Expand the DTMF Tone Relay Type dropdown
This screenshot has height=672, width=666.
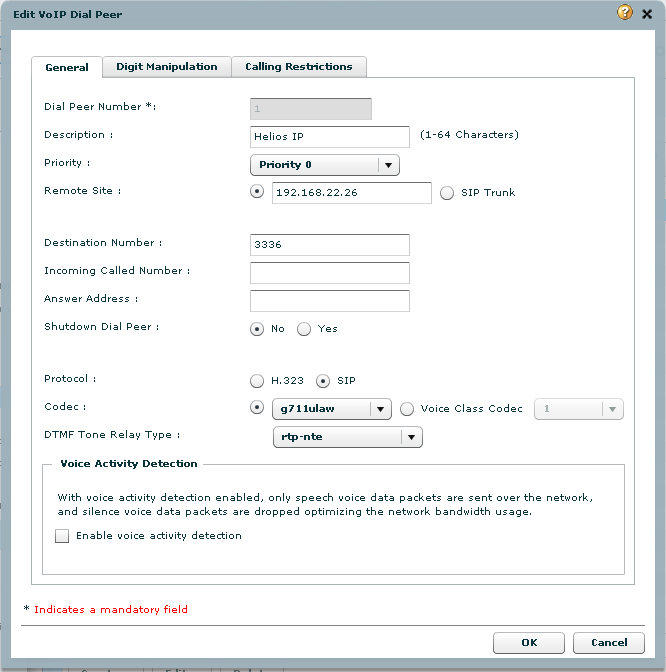pyautogui.click(x=347, y=437)
